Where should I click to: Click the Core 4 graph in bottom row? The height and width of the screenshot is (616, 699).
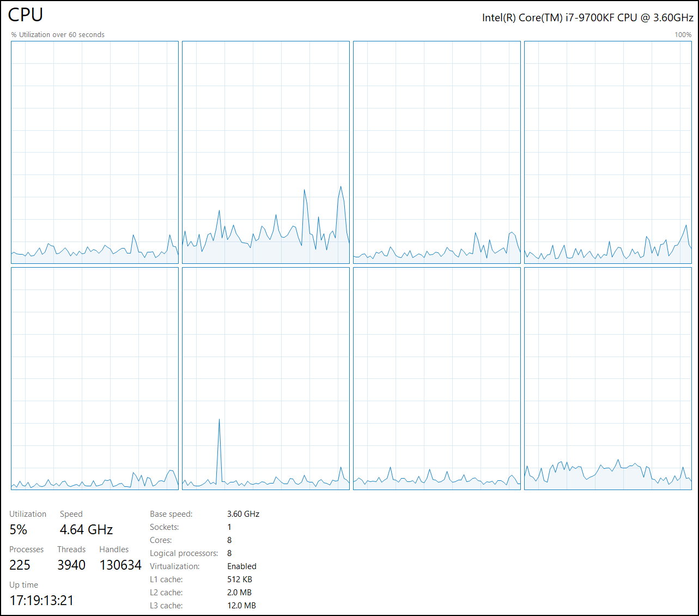click(x=94, y=379)
